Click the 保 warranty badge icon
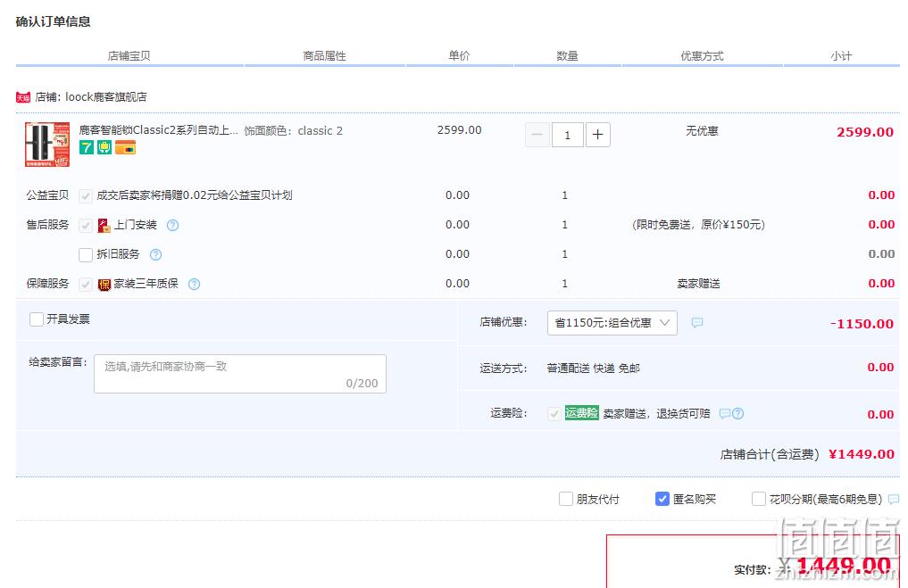This screenshot has height=588, width=908. (x=104, y=284)
